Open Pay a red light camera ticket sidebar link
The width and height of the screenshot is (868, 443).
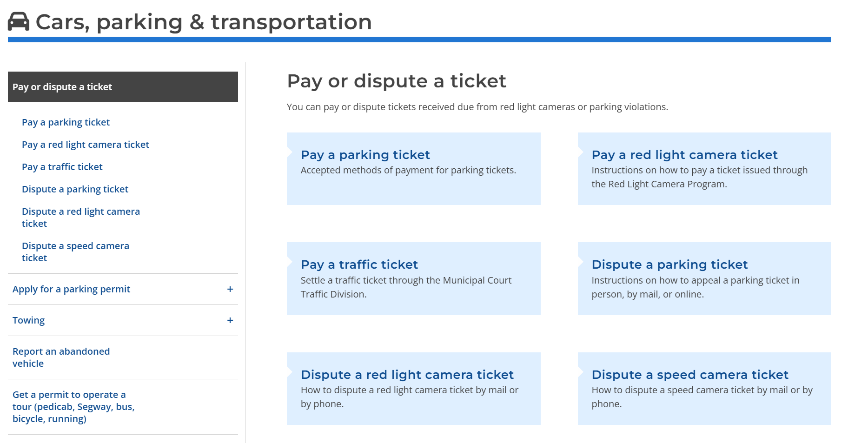86,145
